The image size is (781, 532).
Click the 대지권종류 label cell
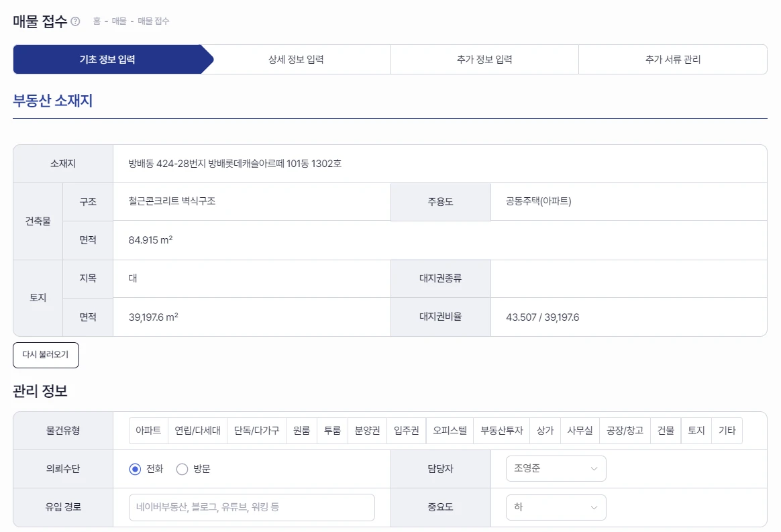point(441,278)
